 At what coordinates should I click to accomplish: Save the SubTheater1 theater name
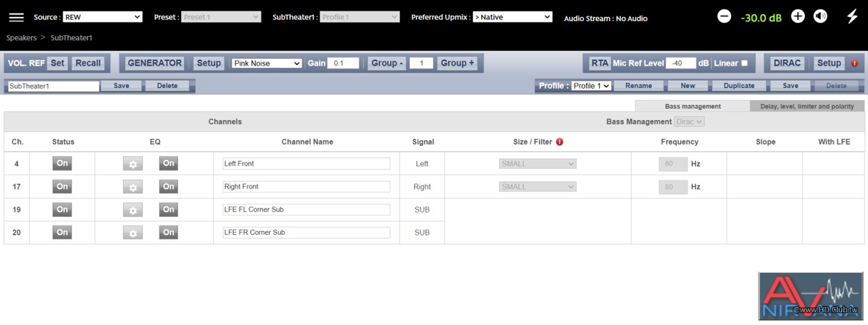pyautogui.click(x=121, y=86)
